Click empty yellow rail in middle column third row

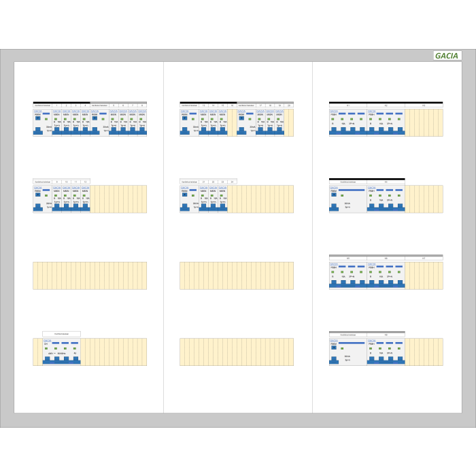coord(237,275)
